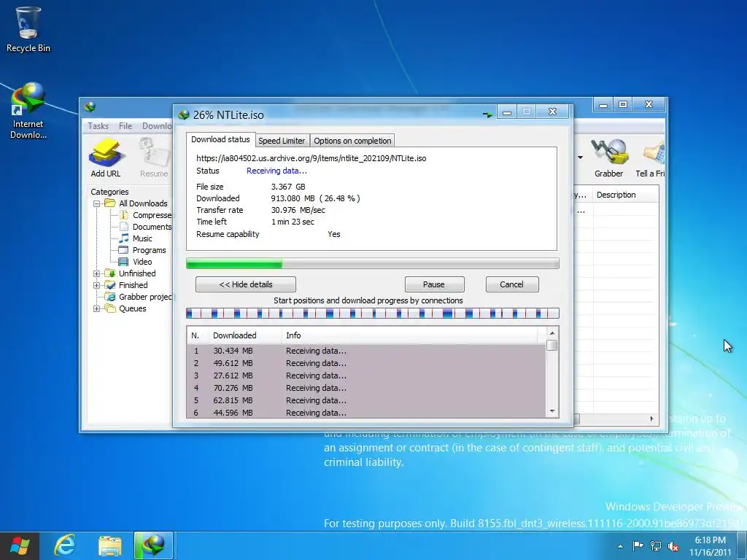Click the Receiving data status text

pyautogui.click(x=276, y=171)
